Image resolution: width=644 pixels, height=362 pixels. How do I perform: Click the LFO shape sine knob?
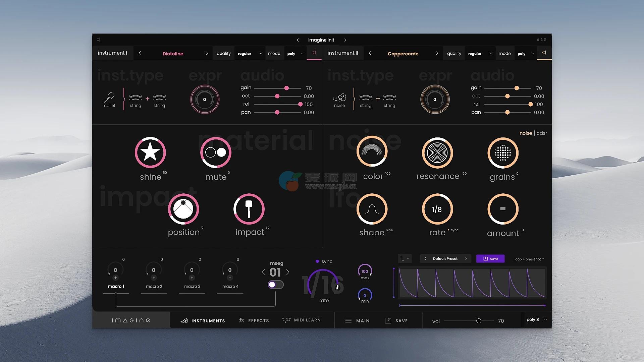372,209
